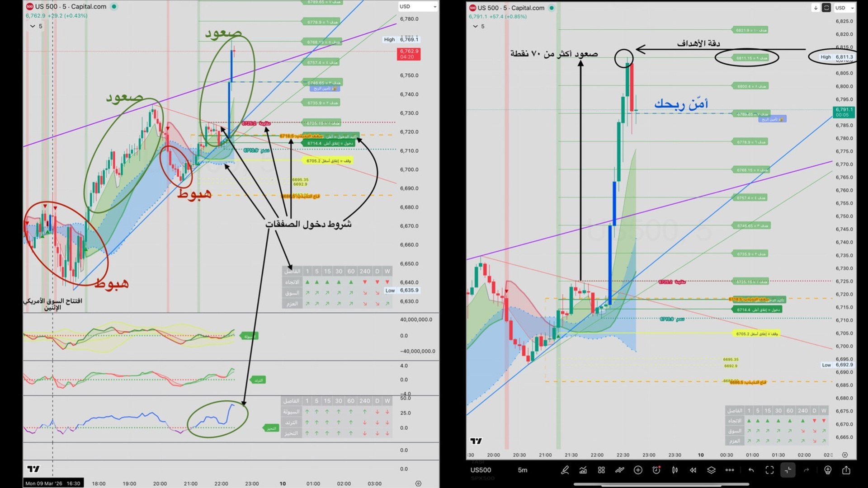Click the Mon 09 Mar '26 16:30 date label
This screenshot has width=868, height=488.
[x=53, y=483]
